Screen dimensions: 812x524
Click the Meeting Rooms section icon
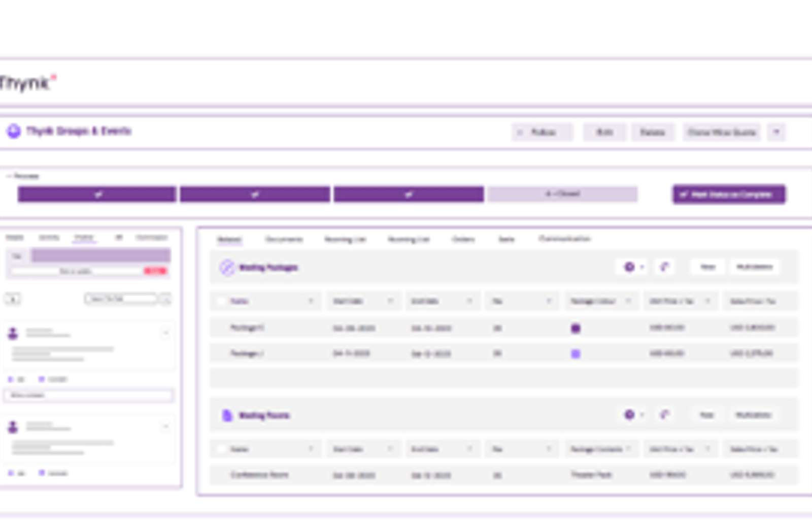point(227,415)
